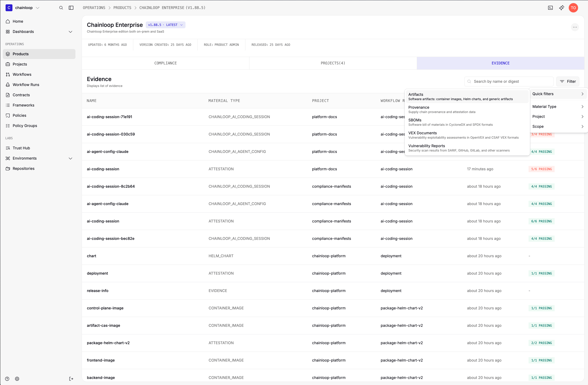Viewport: 588px width, 385px height.
Task: Expand the chainloop organization switcher chevron
Action: (x=38, y=8)
